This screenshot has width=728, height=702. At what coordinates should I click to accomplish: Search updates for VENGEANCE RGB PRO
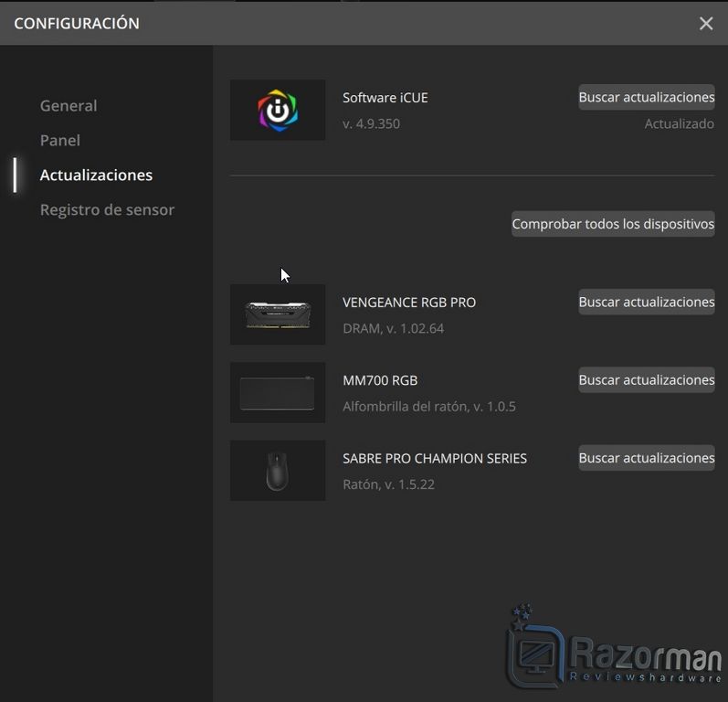coord(647,302)
